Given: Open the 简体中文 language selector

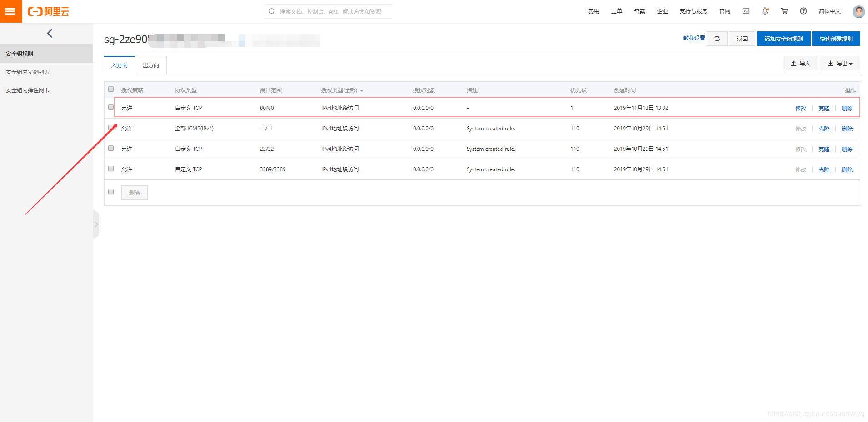Looking at the screenshot, I should click(829, 11).
